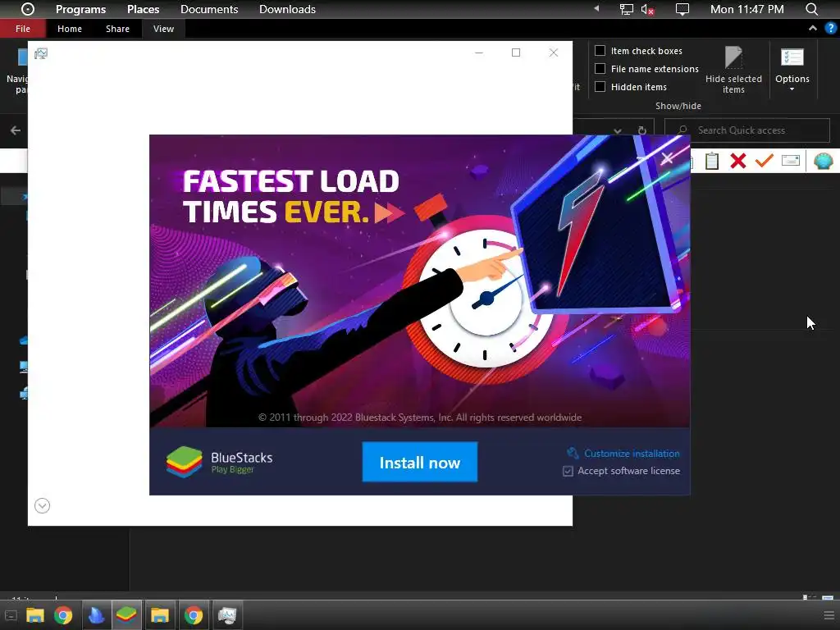This screenshot has width=840, height=630.
Task: Toggle the Accept software license checkbox
Action: 568,471
